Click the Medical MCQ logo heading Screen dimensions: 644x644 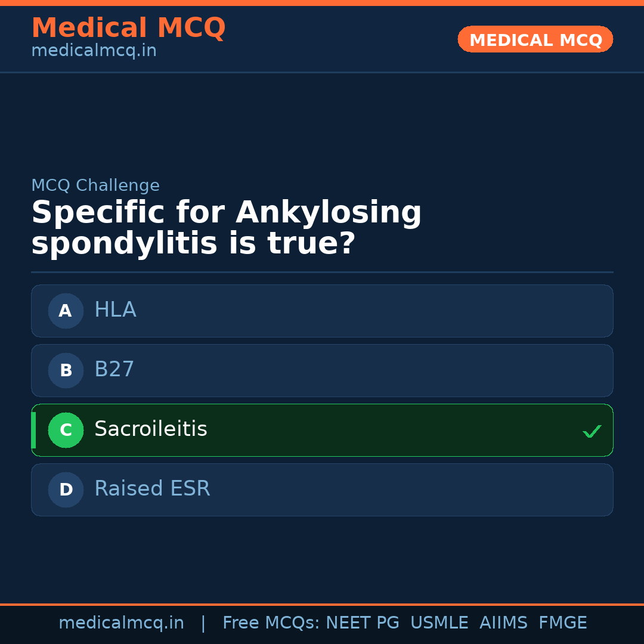coord(128,28)
